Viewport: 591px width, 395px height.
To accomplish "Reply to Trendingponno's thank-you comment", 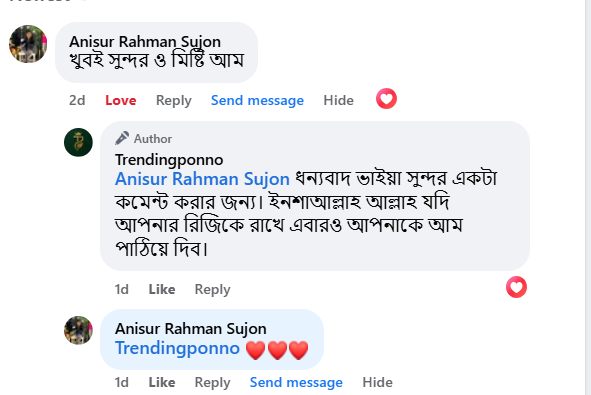I will click(212, 289).
